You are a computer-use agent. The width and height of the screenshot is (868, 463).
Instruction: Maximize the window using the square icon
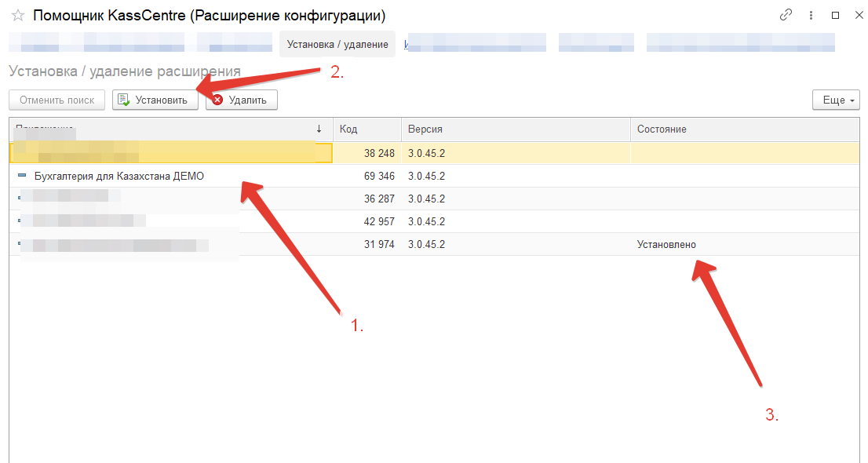point(835,15)
